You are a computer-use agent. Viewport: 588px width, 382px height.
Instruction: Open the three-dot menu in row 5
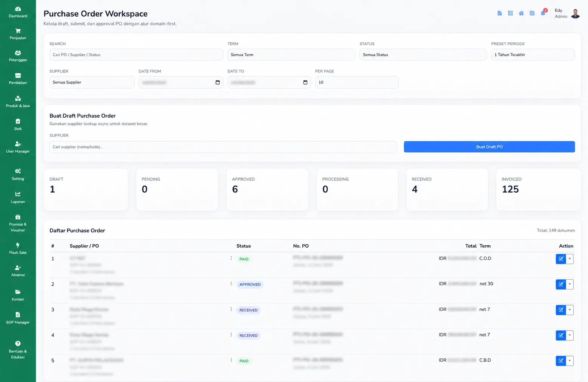click(231, 360)
